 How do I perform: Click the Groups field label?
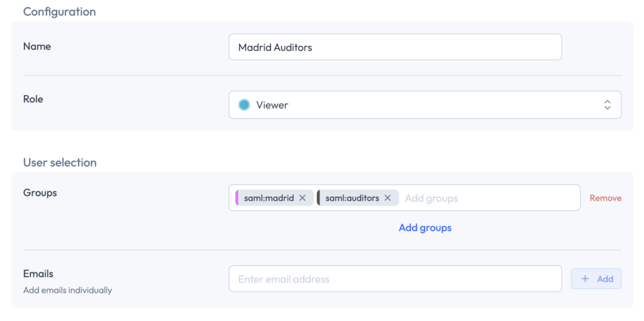pos(40,193)
